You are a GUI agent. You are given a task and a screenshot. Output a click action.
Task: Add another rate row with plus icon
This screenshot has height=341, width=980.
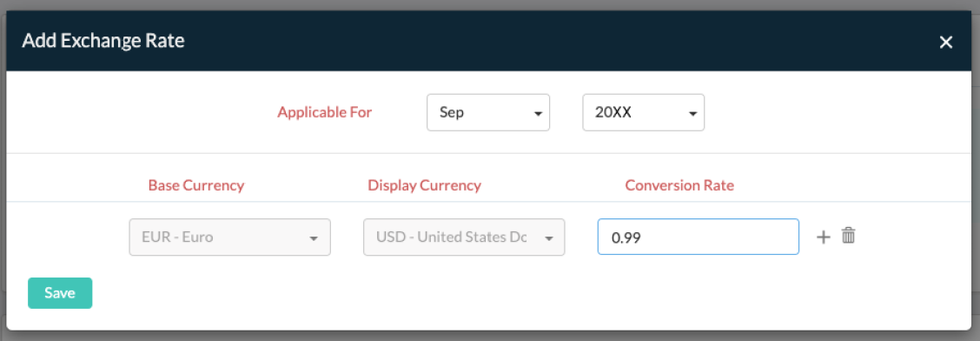824,237
